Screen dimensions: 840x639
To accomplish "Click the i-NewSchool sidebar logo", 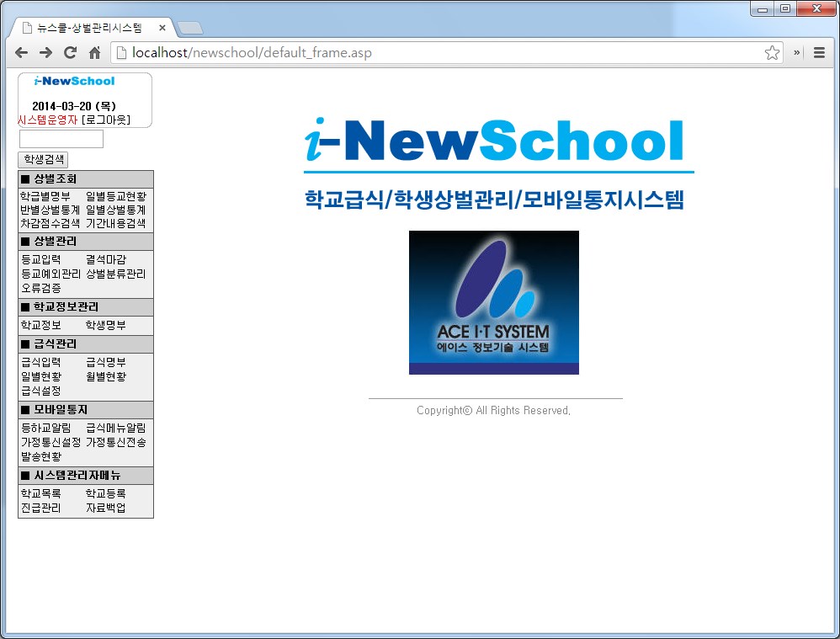I will click(x=74, y=82).
